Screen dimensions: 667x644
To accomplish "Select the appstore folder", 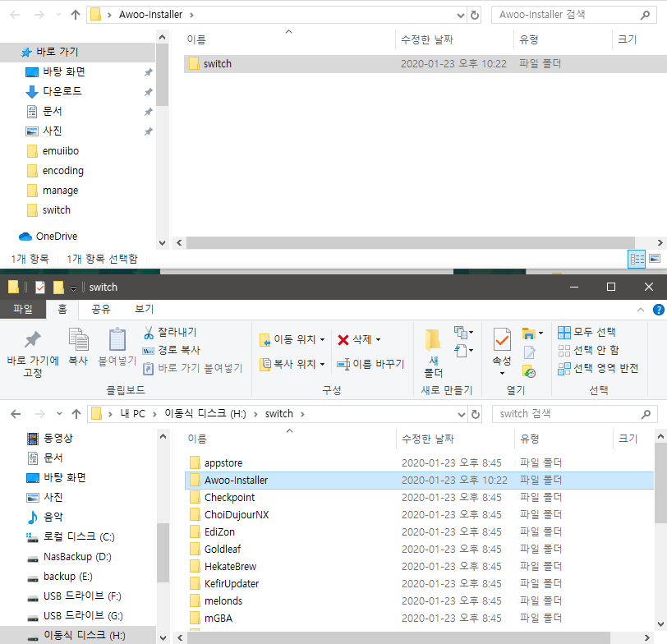I will click(x=223, y=462).
